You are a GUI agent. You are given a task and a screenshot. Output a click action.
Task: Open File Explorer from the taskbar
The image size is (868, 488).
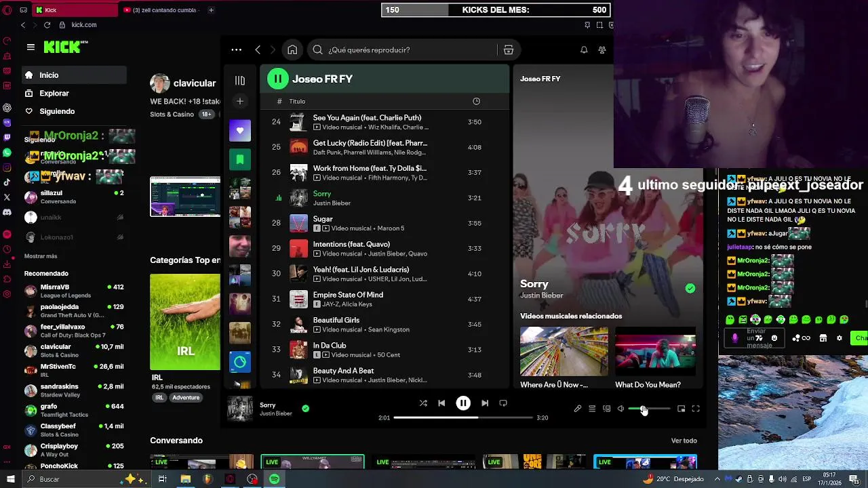click(x=185, y=479)
